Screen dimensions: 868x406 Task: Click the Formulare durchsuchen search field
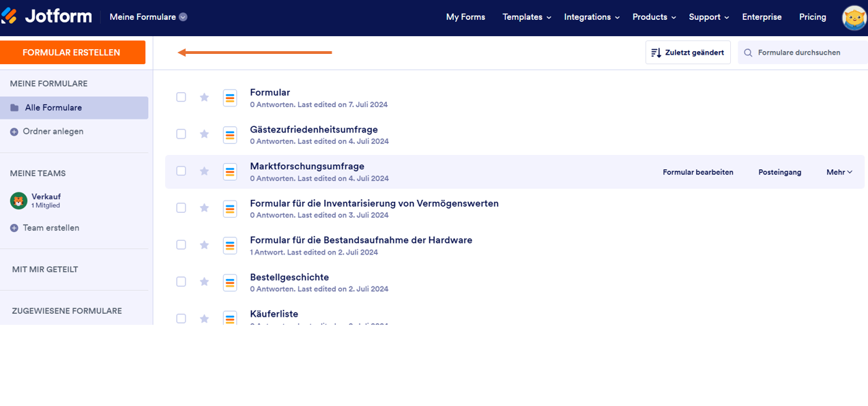point(805,53)
